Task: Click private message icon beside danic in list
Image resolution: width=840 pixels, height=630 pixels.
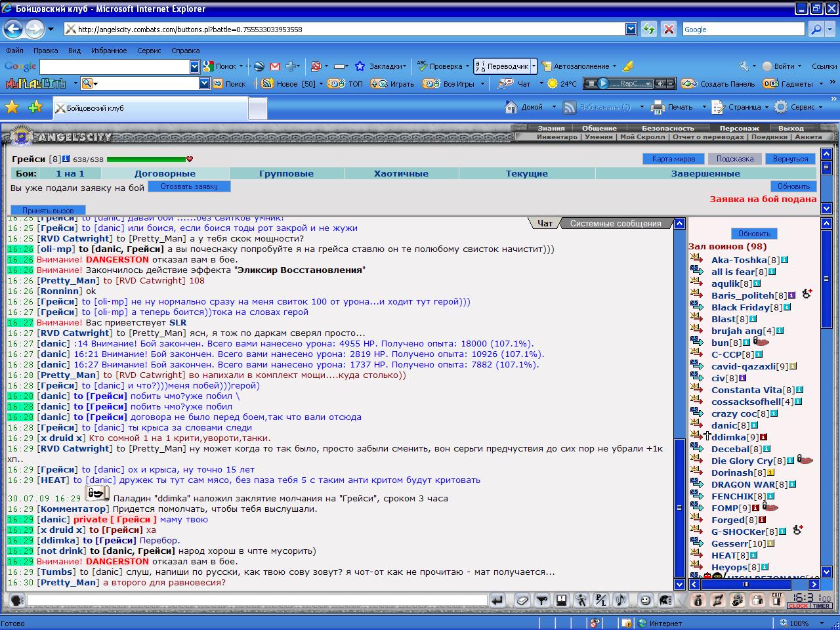Action: point(696,425)
